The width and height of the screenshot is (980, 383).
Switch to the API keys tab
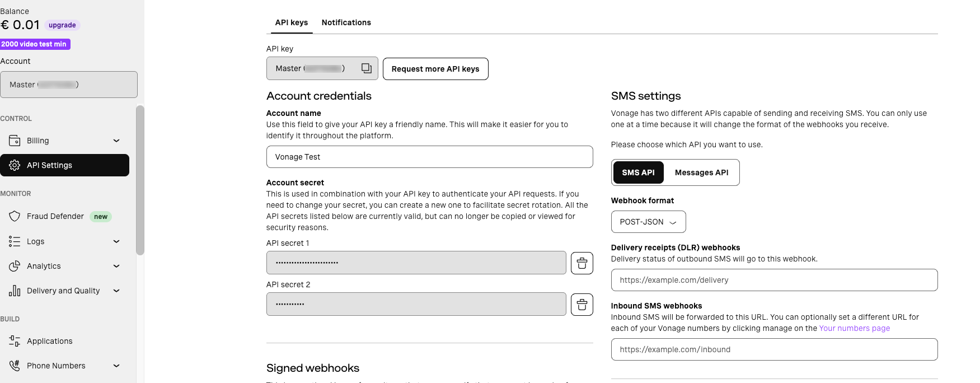pos(292,22)
